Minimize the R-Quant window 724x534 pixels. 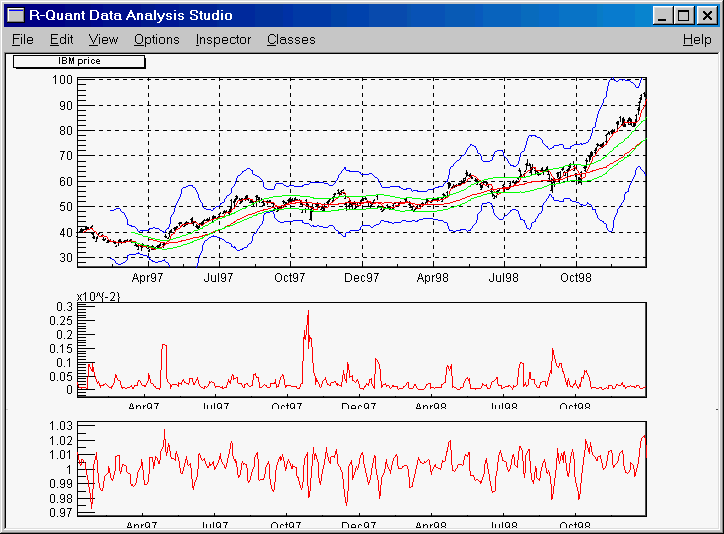(x=664, y=15)
